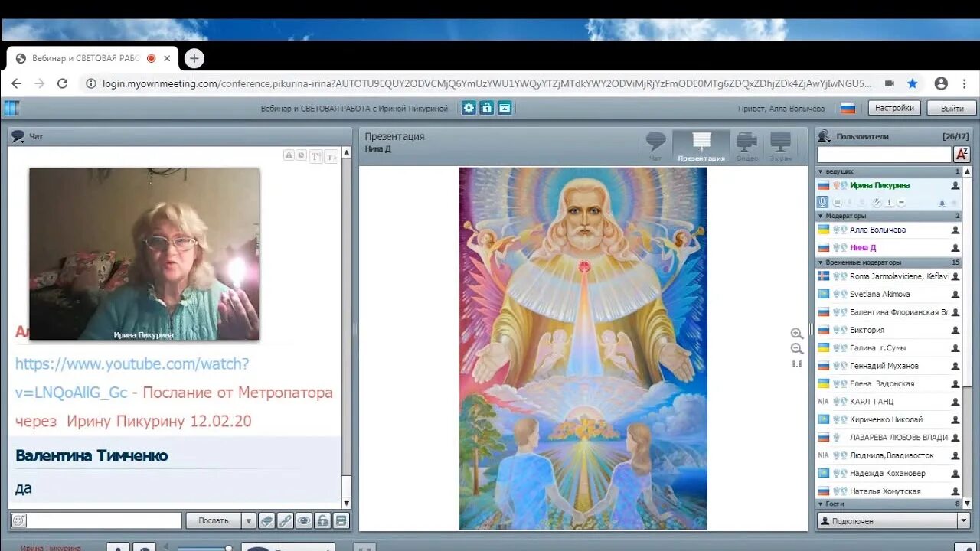Click profile icon next to КАРЛ ГАНЦ
The height and width of the screenshot is (551, 980).
955,401
